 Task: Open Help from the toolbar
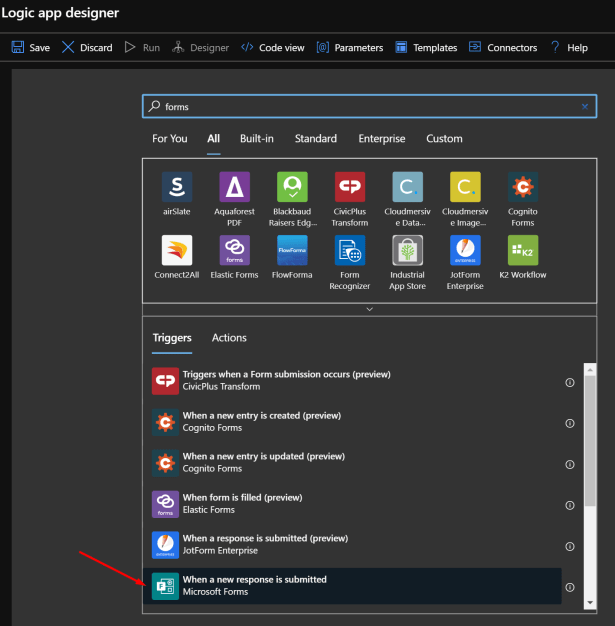pyautogui.click(x=569, y=48)
